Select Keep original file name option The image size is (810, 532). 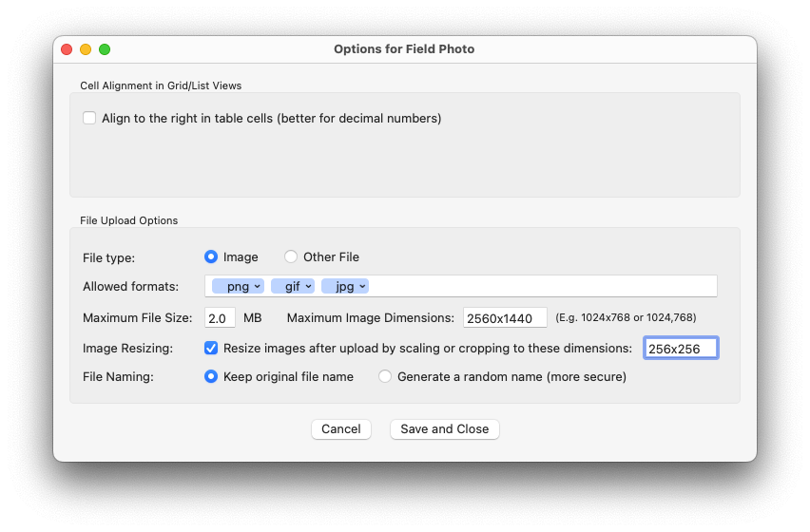point(211,376)
